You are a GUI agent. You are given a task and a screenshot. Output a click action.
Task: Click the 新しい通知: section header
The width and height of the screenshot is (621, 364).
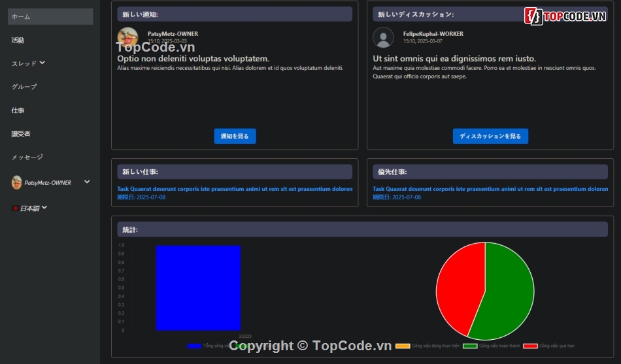(235, 14)
